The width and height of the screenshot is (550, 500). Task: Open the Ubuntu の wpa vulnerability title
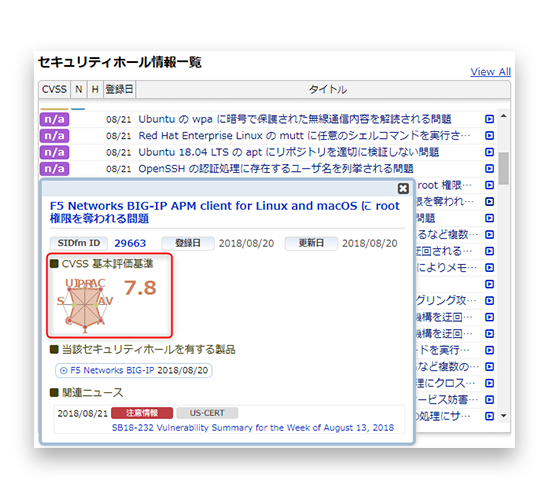click(295, 119)
